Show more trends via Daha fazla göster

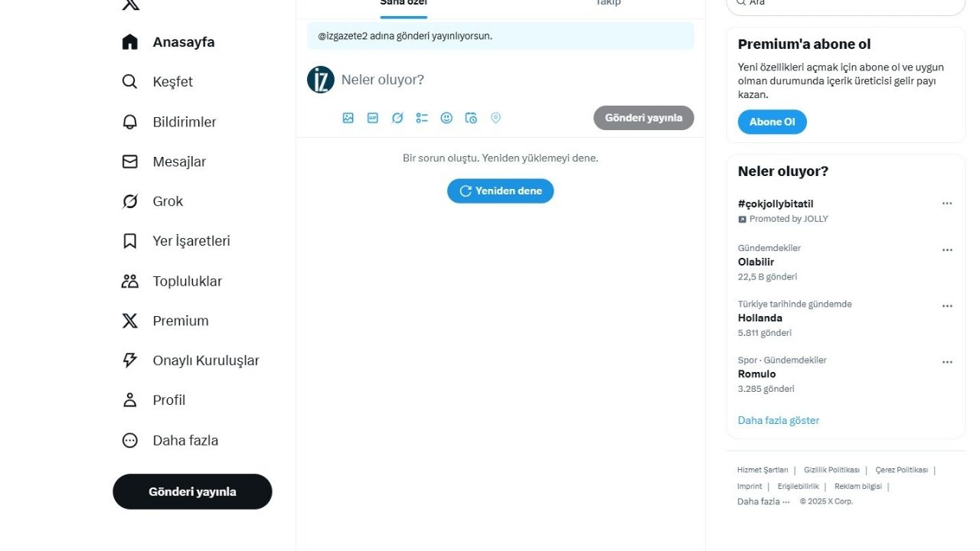point(779,420)
